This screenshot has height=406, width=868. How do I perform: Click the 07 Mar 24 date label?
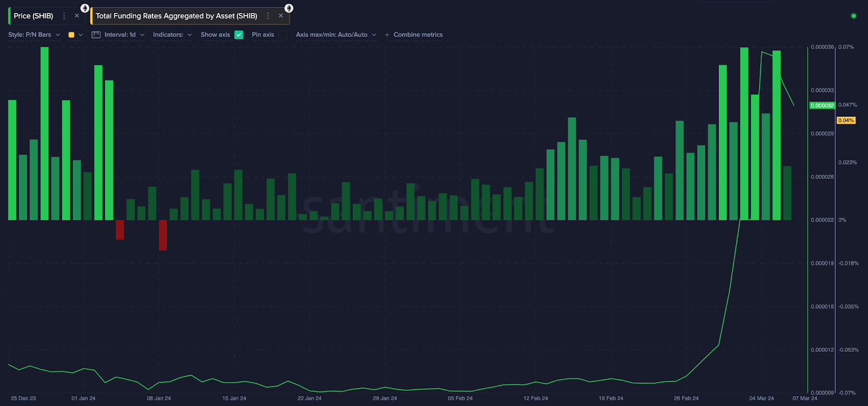[x=805, y=398]
